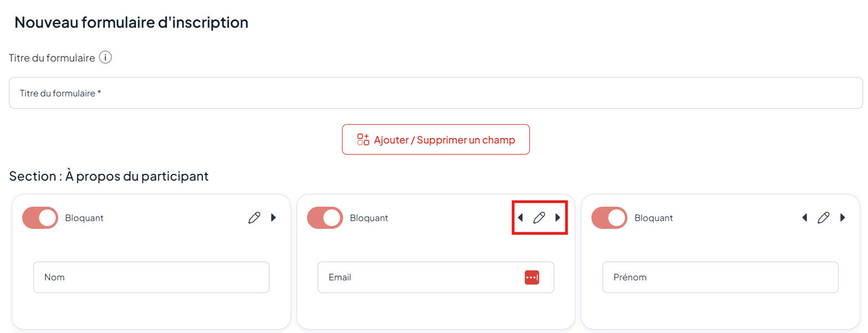Click the Section : À propos du participant heading

click(x=109, y=176)
